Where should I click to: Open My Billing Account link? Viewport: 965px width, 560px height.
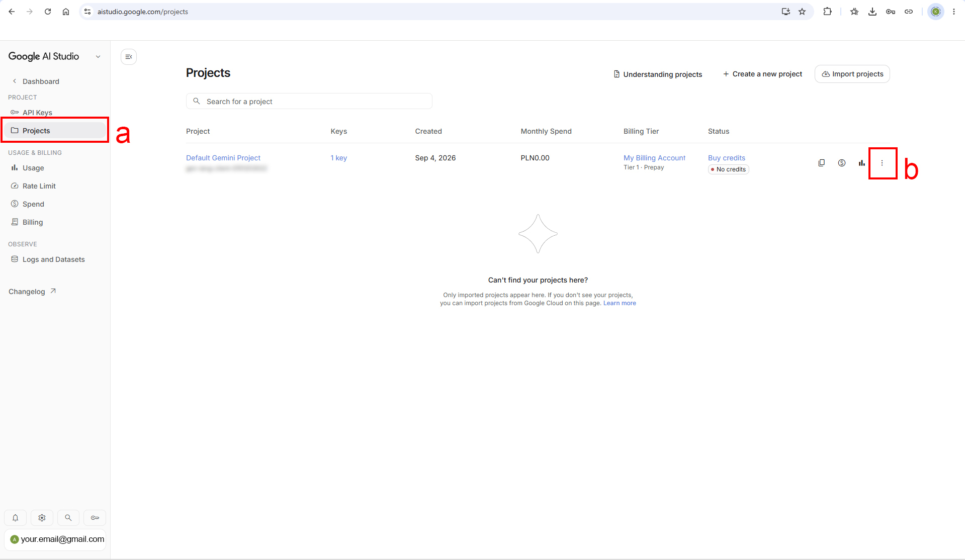tap(654, 158)
